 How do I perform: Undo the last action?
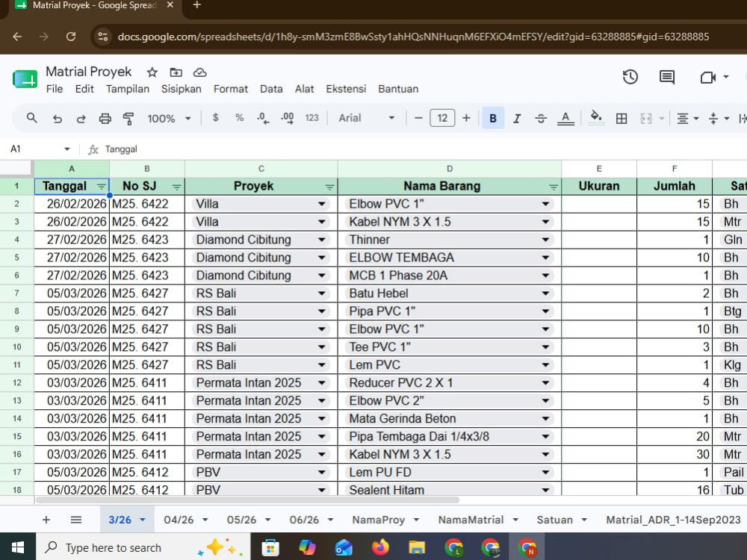click(x=58, y=119)
